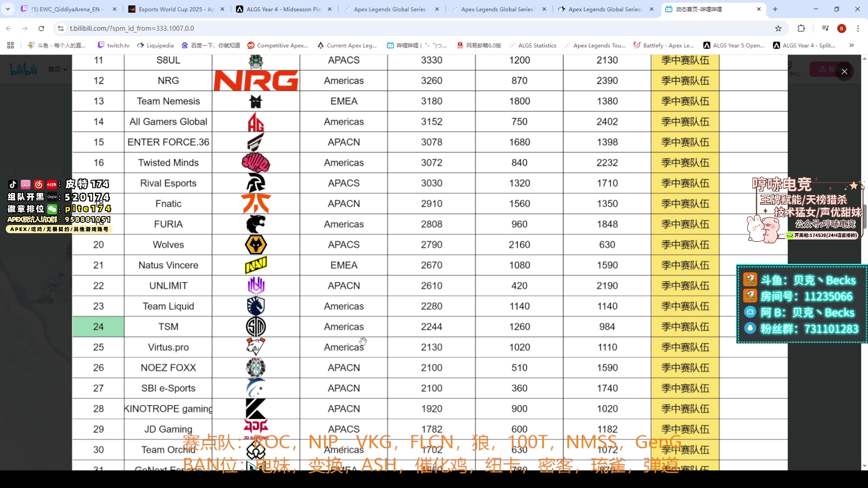Switch to the EWC_QiddiyaArena_EN tab
868x488 pixels.
point(69,9)
